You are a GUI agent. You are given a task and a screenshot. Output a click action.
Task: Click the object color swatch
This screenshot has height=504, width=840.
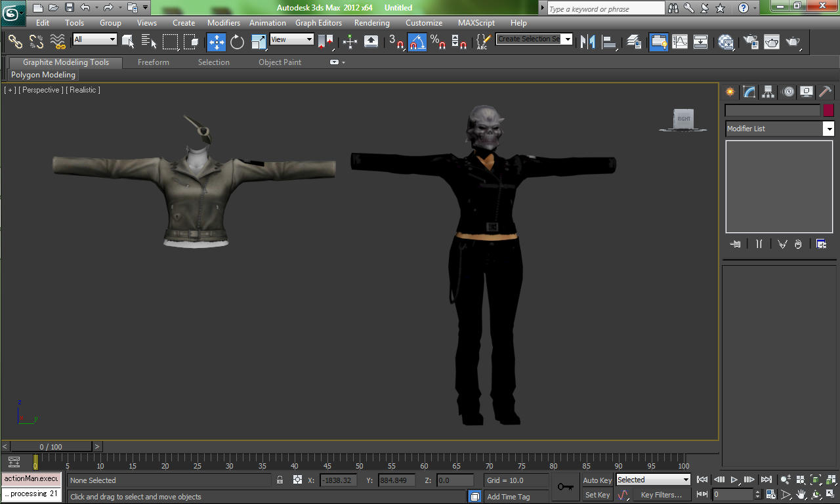click(x=829, y=110)
